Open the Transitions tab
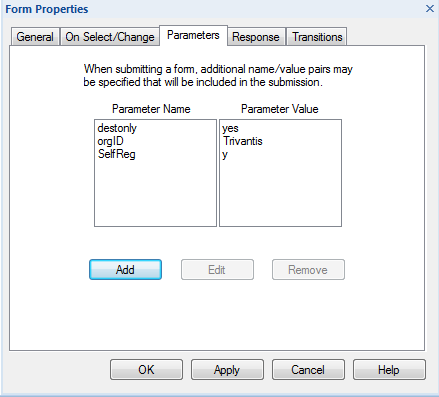 click(317, 37)
